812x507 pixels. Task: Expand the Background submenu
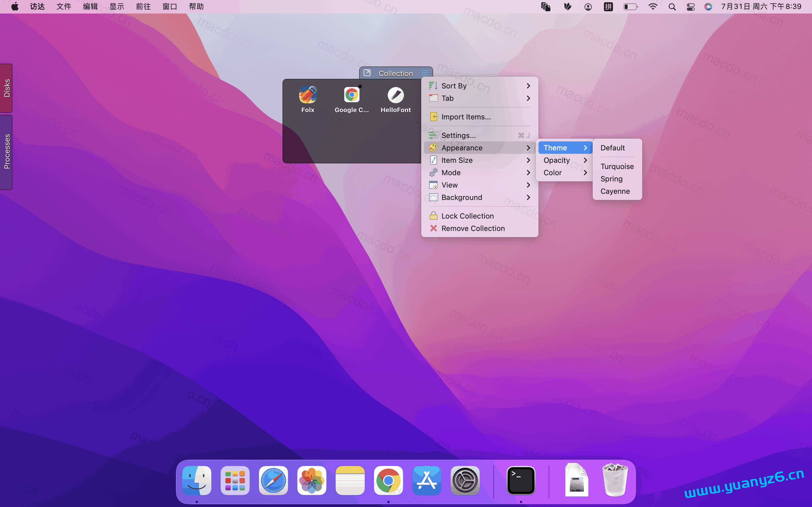[462, 197]
